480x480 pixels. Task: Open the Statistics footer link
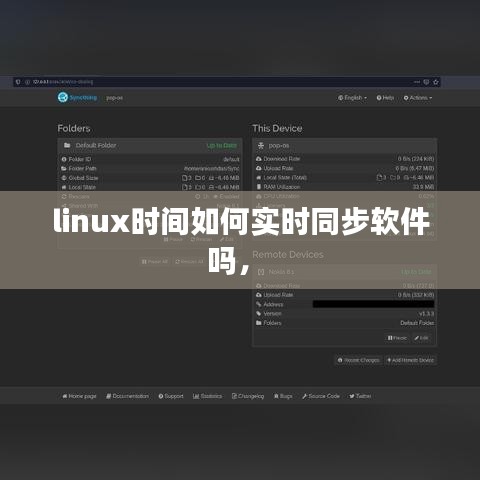point(207,396)
